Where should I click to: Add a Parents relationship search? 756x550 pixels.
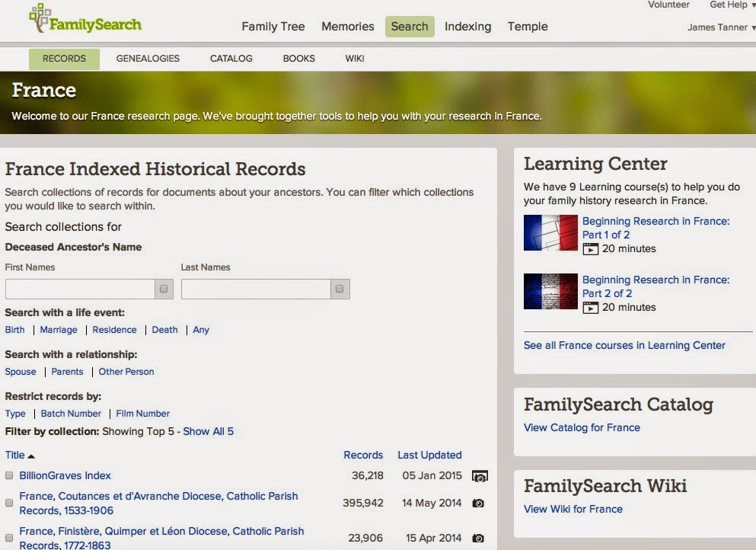pos(67,372)
